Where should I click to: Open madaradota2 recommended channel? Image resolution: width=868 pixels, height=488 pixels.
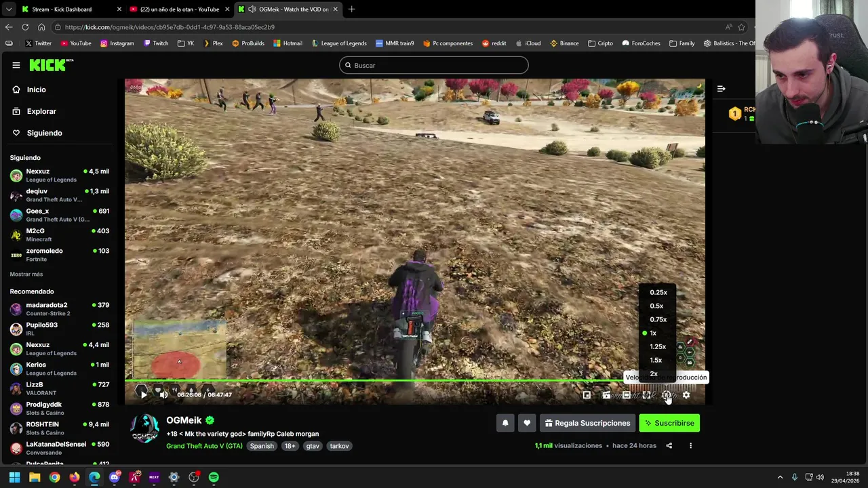(60, 309)
